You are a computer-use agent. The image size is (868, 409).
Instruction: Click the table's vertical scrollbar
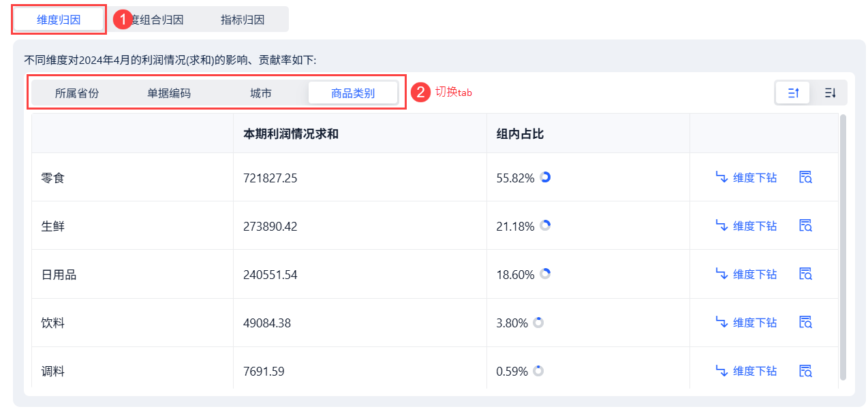point(843,246)
